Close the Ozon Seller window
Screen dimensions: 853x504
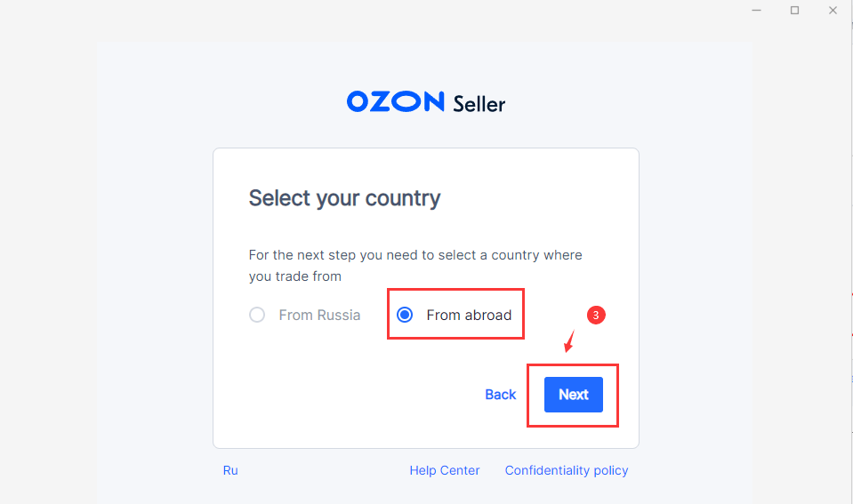[x=833, y=10]
